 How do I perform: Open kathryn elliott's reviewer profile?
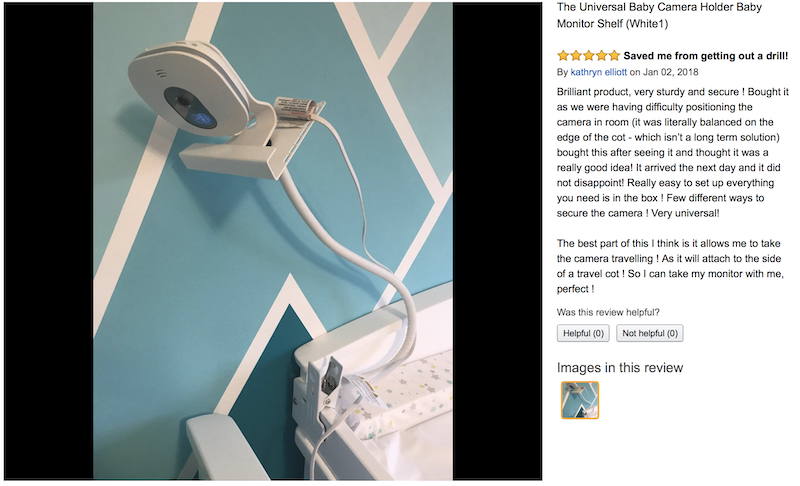click(x=598, y=72)
